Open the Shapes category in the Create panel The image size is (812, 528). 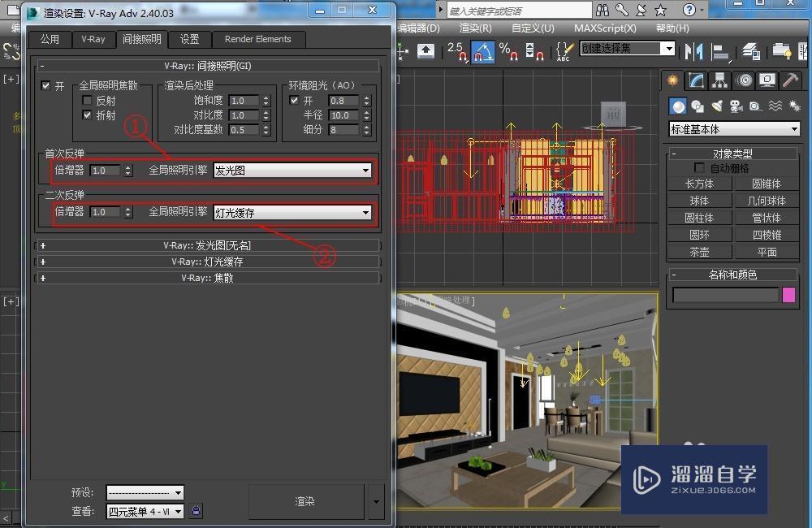pos(697,106)
